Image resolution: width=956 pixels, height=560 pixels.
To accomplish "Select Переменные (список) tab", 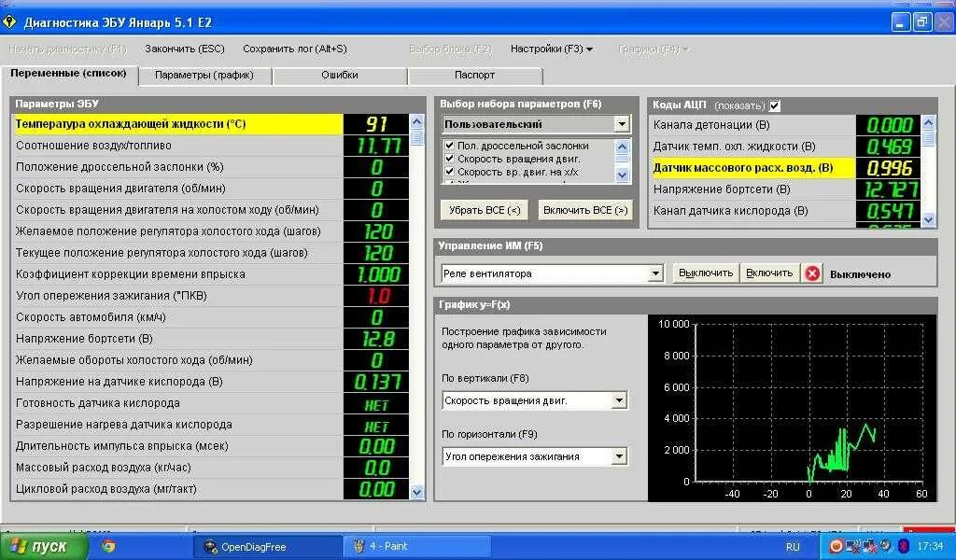I will pyautogui.click(x=68, y=73).
